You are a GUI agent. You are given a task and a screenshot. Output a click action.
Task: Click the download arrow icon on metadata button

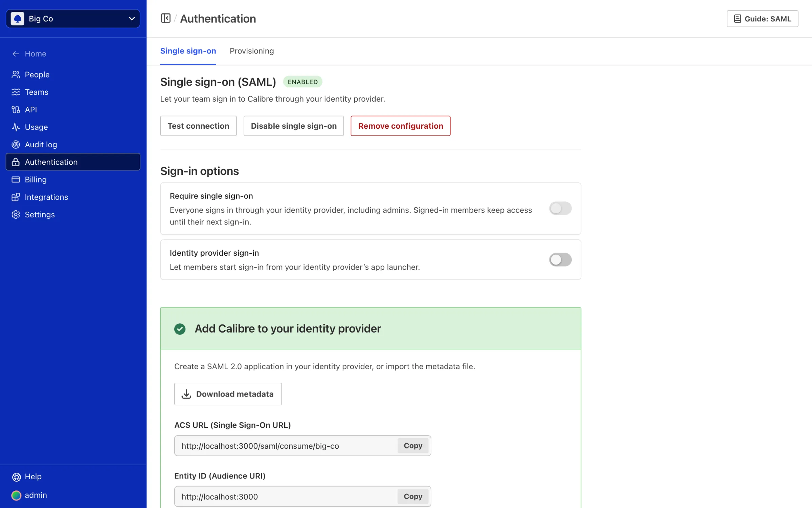(186, 394)
